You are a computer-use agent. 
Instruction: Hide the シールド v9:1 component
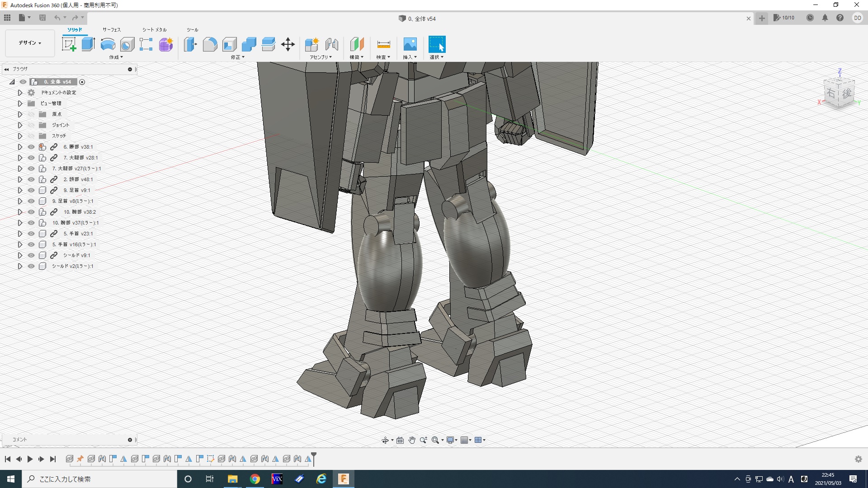tap(31, 255)
